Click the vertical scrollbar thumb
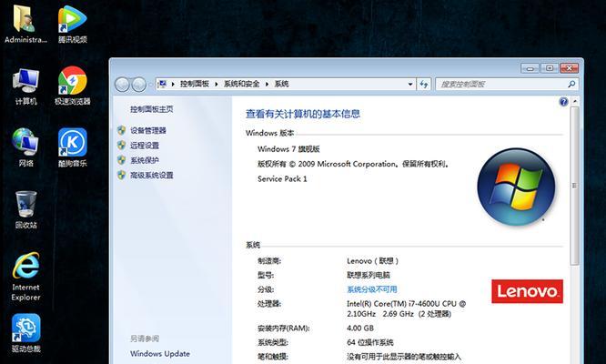Viewport: 606px width, 364px height. pos(575,186)
